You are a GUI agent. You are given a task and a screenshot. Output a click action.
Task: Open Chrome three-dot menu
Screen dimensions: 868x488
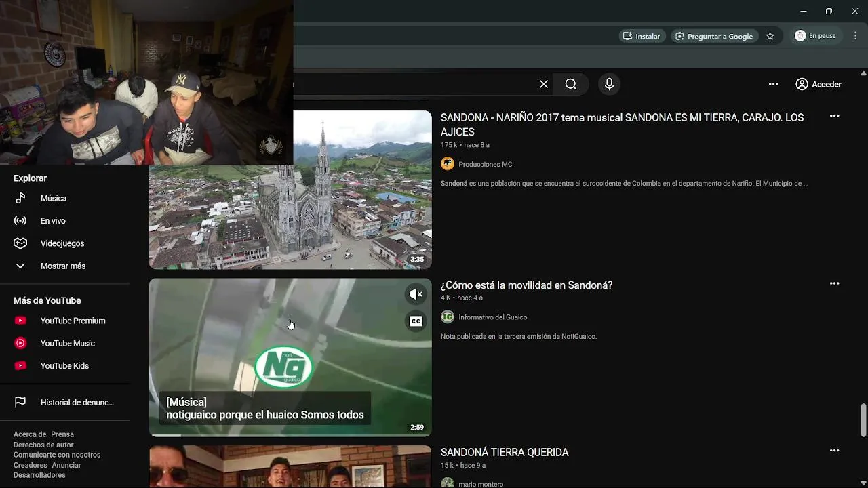pyautogui.click(x=856, y=35)
